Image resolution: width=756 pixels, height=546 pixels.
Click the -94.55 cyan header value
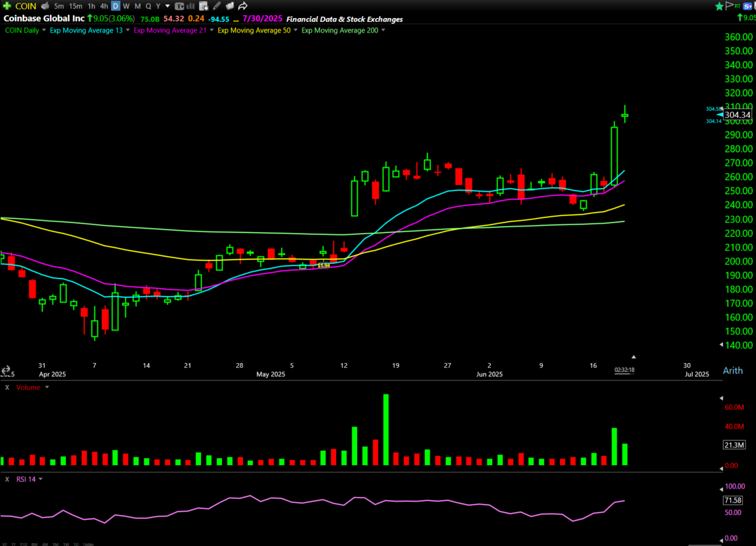coord(219,19)
